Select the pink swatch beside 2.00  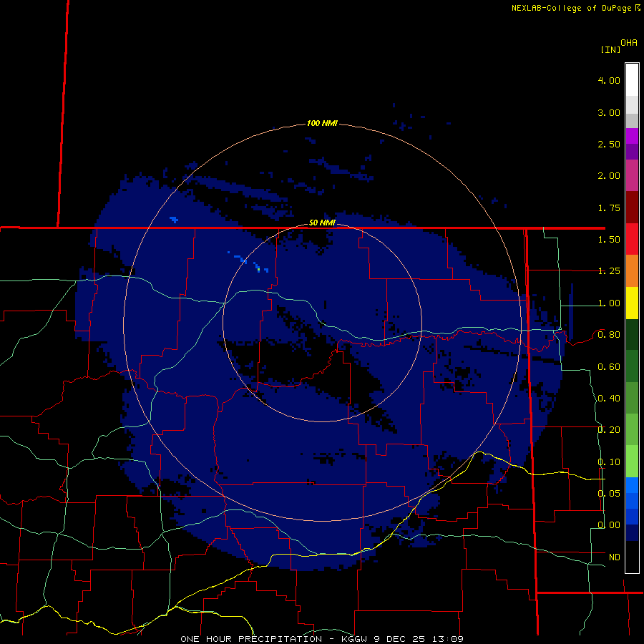(632, 175)
